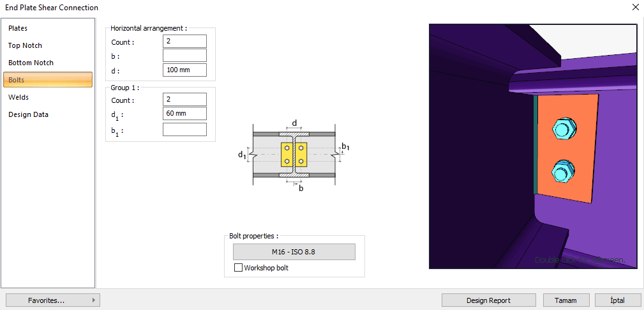Click the empty horizontal b field
Image resolution: width=644 pixels, height=310 pixels.
(x=184, y=56)
